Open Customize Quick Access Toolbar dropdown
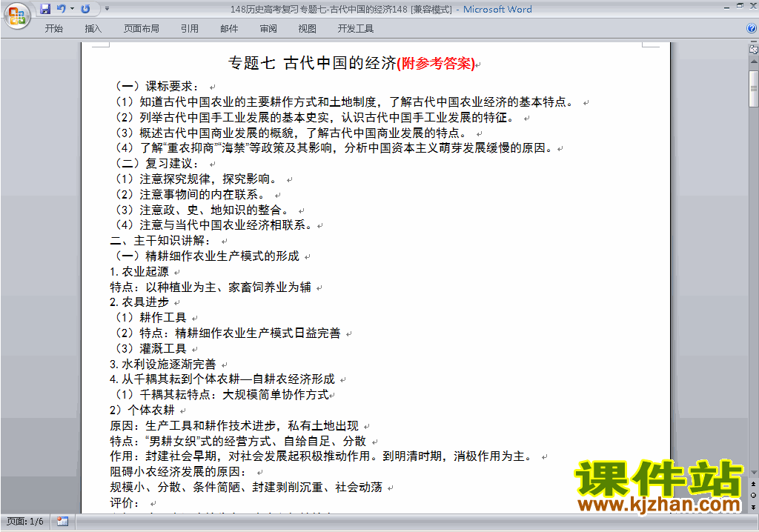The height and width of the screenshot is (532, 759). pyautogui.click(x=107, y=9)
